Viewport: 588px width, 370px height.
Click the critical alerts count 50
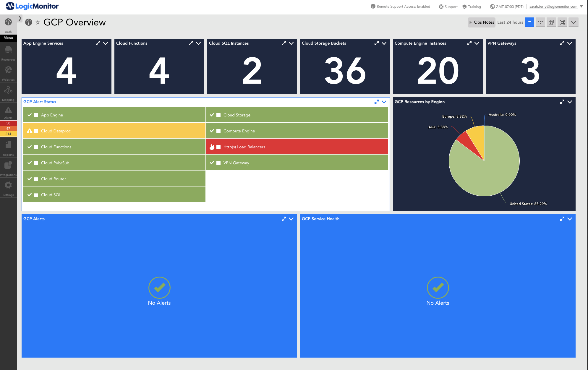8,123
